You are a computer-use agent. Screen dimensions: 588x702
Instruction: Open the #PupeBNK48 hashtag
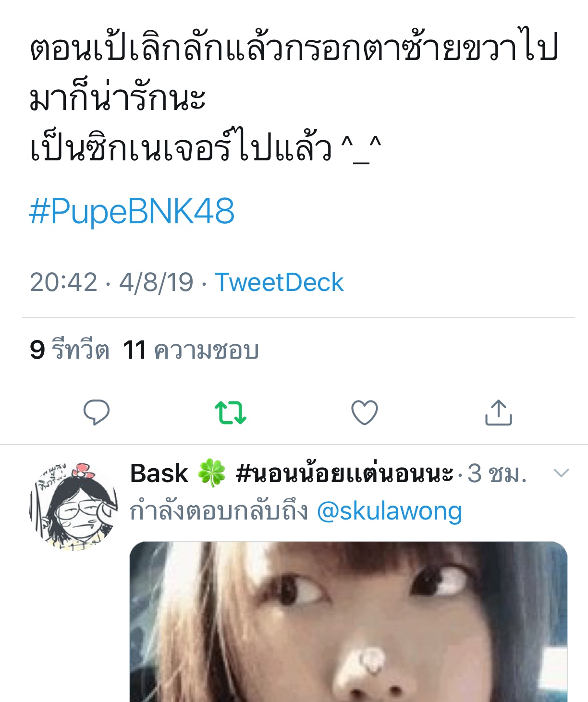tap(132, 211)
